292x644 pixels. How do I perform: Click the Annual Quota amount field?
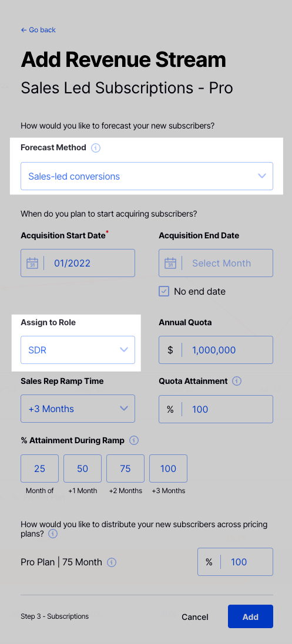click(216, 350)
